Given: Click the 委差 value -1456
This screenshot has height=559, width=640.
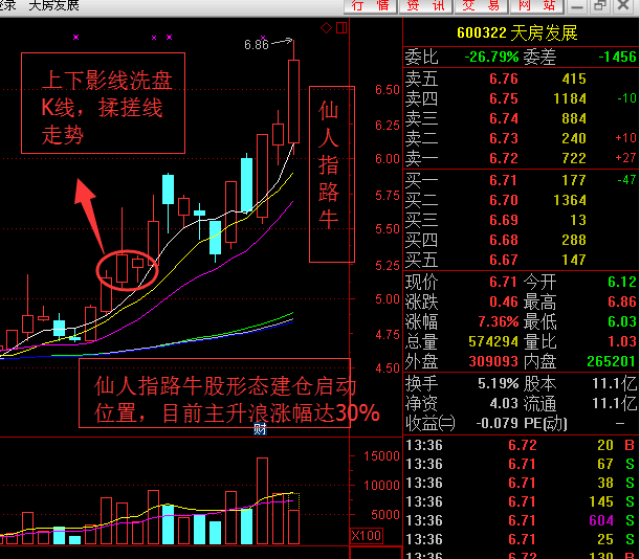Looking at the screenshot, I should (x=617, y=57).
